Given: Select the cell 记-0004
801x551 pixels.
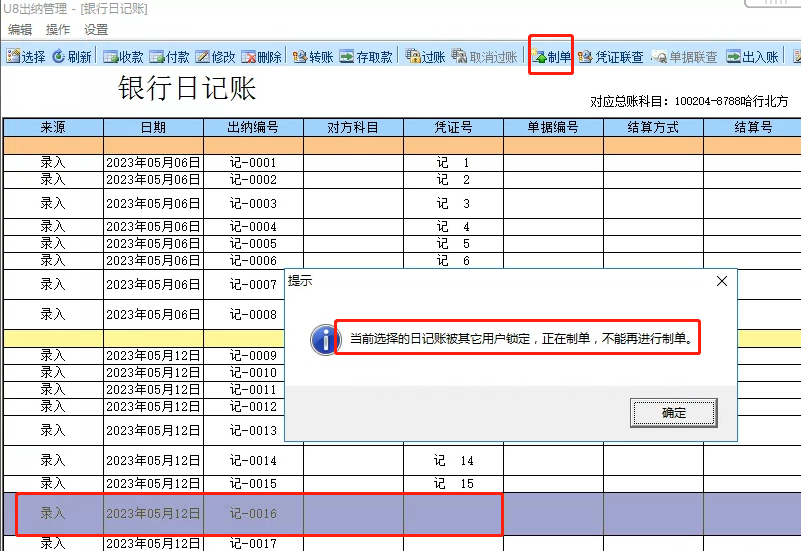Looking at the screenshot, I should tap(253, 227).
